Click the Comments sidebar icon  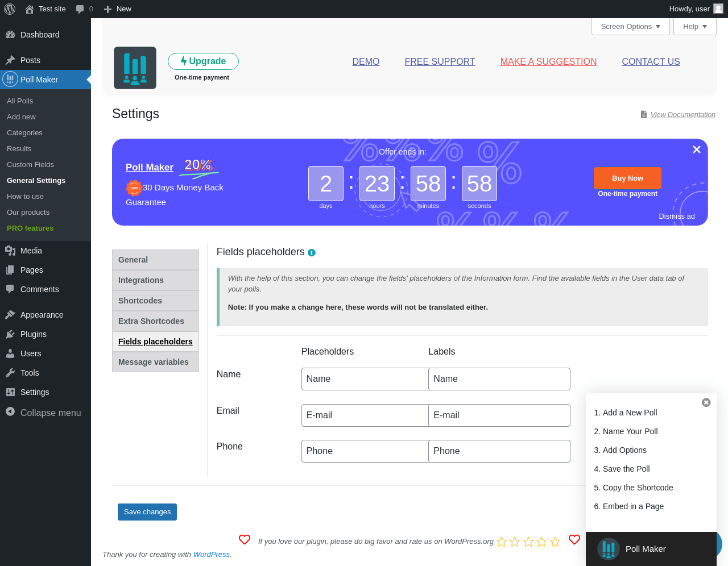coord(10,289)
